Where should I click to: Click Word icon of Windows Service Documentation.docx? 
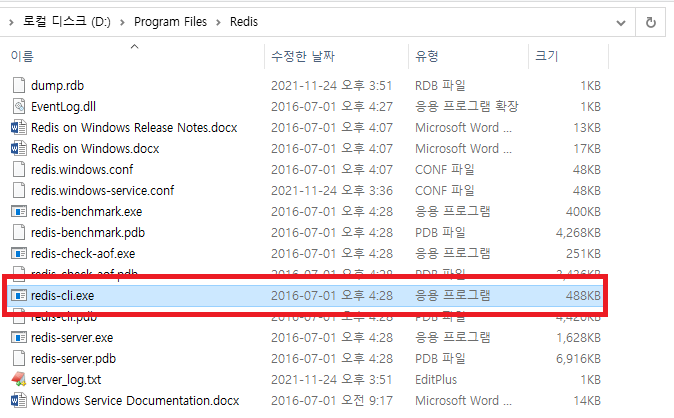pos(18,400)
